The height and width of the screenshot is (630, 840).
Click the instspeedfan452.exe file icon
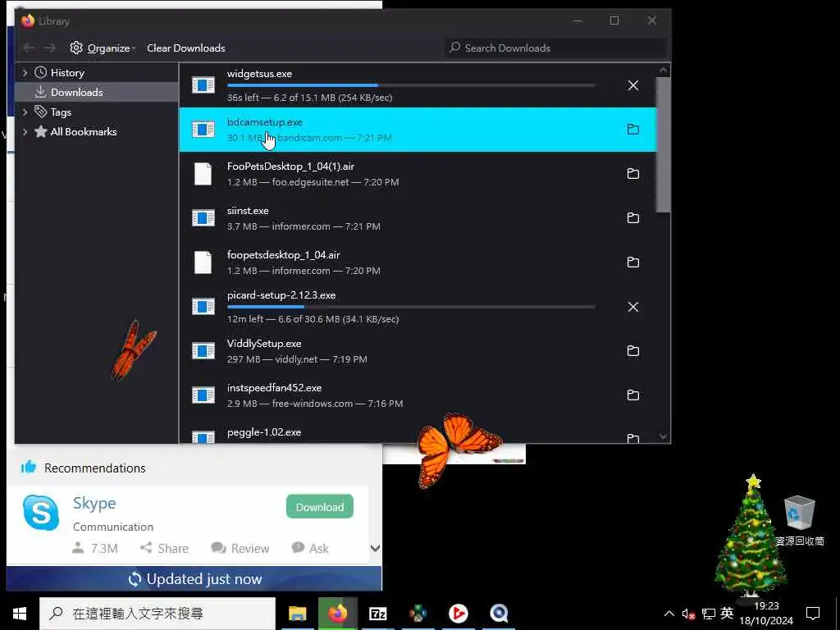point(203,395)
